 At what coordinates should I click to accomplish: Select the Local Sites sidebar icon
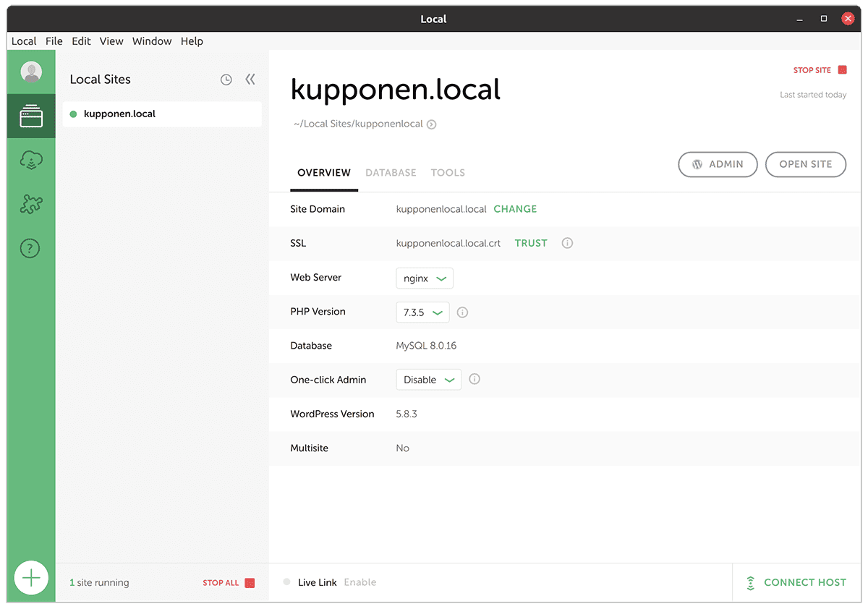click(31, 116)
